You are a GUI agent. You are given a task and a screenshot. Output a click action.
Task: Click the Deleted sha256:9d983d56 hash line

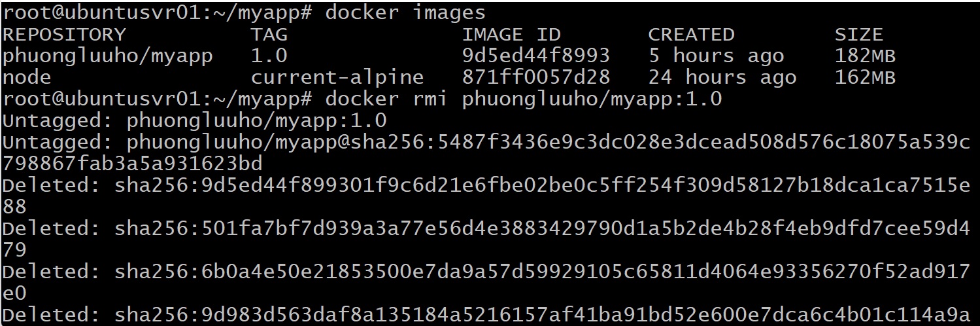485,315
